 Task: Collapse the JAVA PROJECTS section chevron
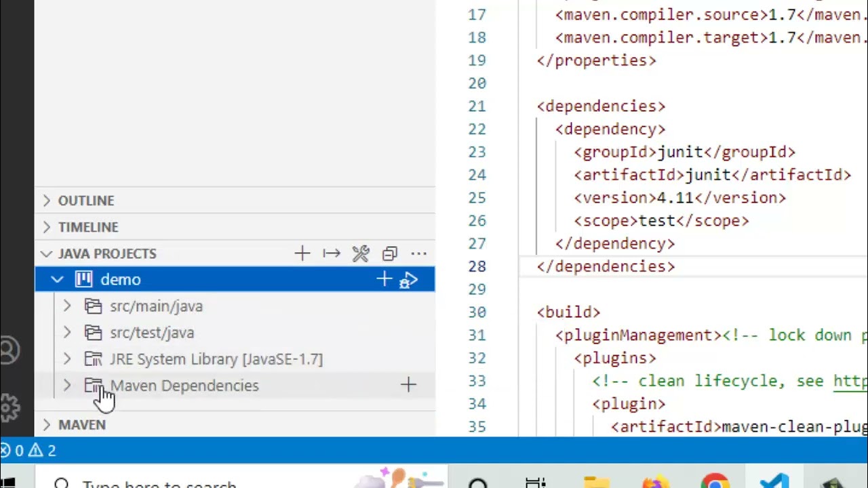coord(46,253)
